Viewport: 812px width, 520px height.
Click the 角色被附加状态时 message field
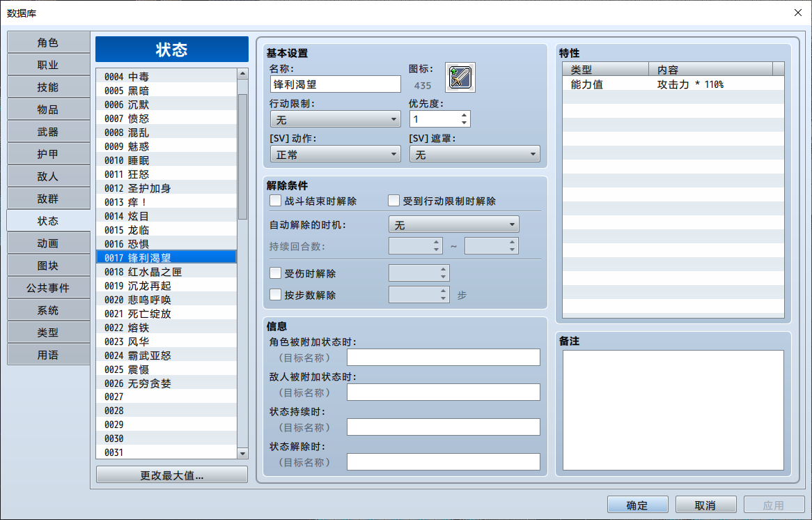[x=444, y=357]
